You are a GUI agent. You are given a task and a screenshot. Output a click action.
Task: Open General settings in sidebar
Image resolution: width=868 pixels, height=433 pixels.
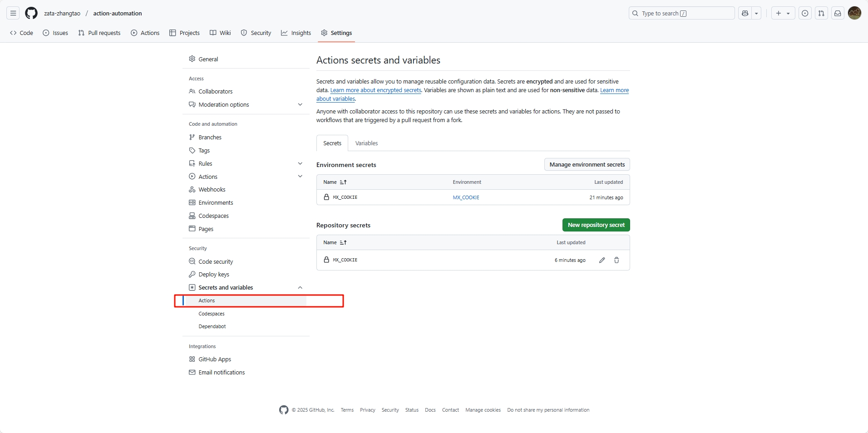(246, 59)
